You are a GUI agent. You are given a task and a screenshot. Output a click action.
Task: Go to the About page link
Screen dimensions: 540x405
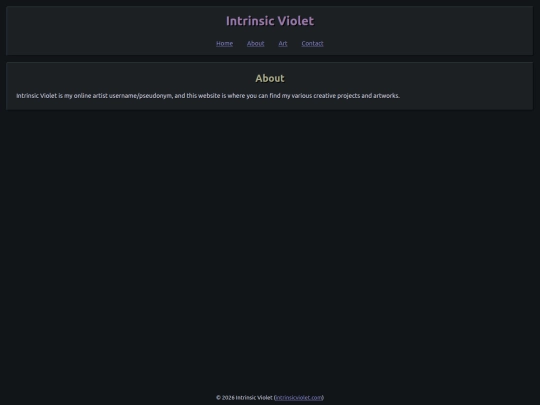(255, 43)
